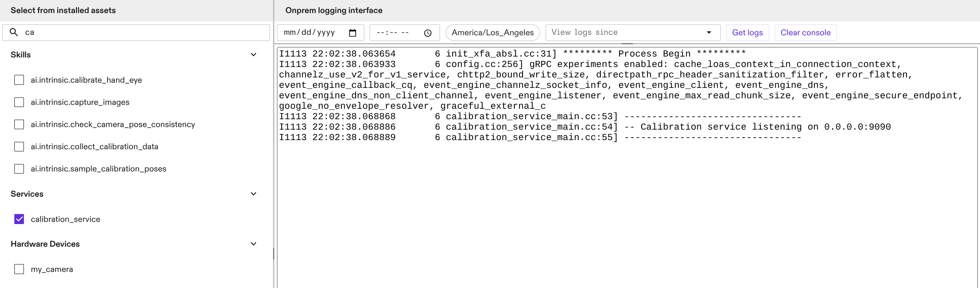
Task: Tick ai.intrinsic.check_camera_pose_consistency checkbox
Action: 19,124
